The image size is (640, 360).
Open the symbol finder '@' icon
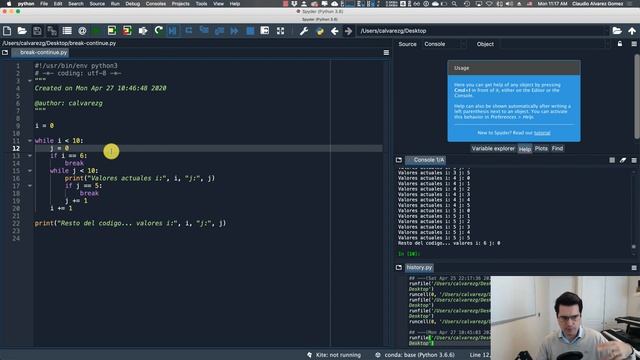(82, 31)
